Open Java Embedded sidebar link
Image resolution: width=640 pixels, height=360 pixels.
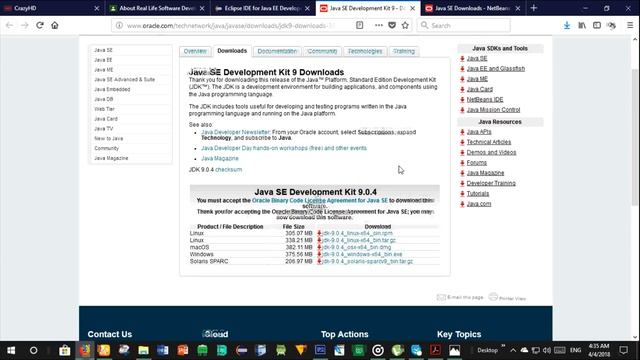tap(112, 89)
